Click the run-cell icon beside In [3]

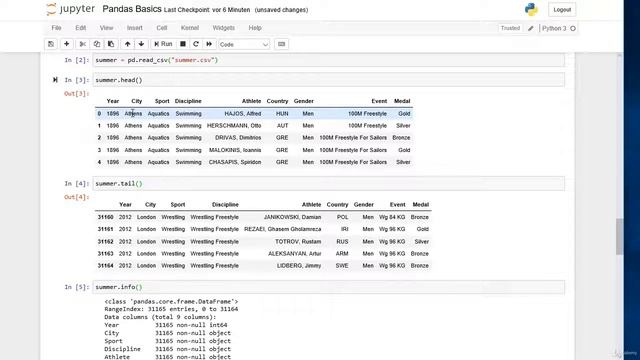(x=55, y=80)
